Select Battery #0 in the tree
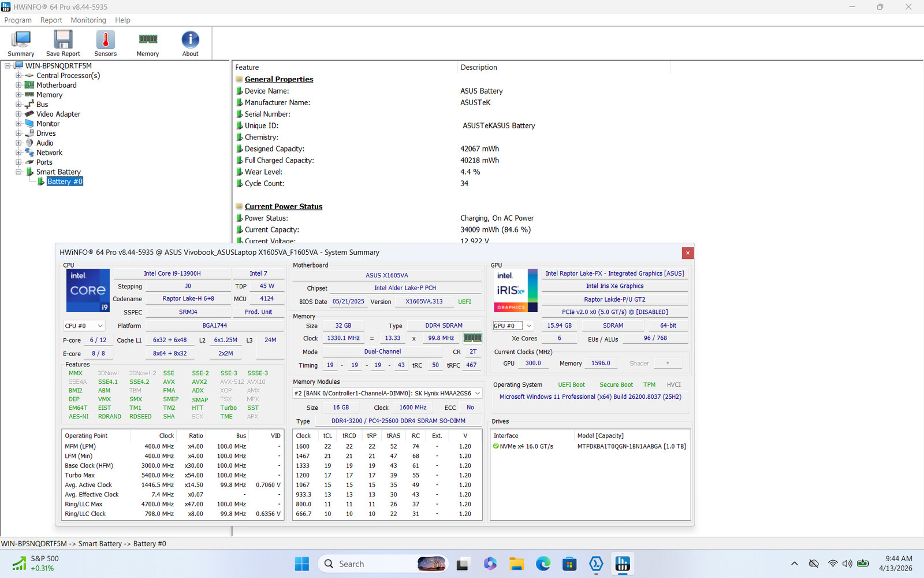The width and height of the screenshot is (924, 578). (x=65, y=181)
